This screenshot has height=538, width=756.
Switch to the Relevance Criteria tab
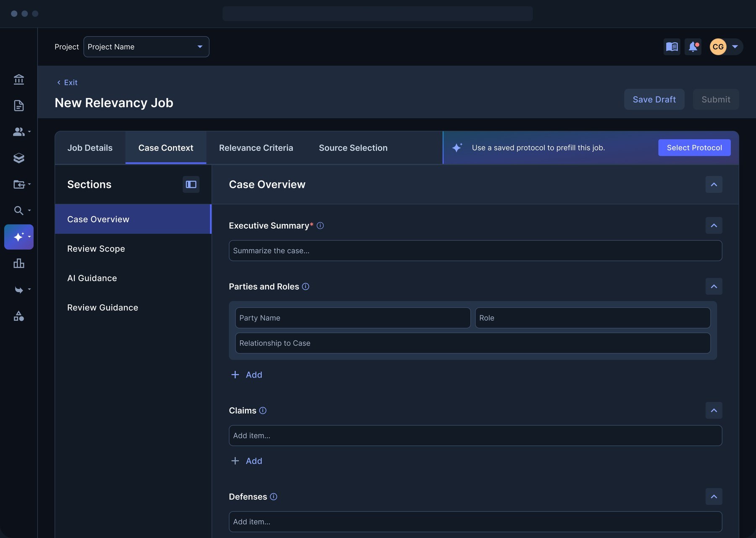click(256, 148)
